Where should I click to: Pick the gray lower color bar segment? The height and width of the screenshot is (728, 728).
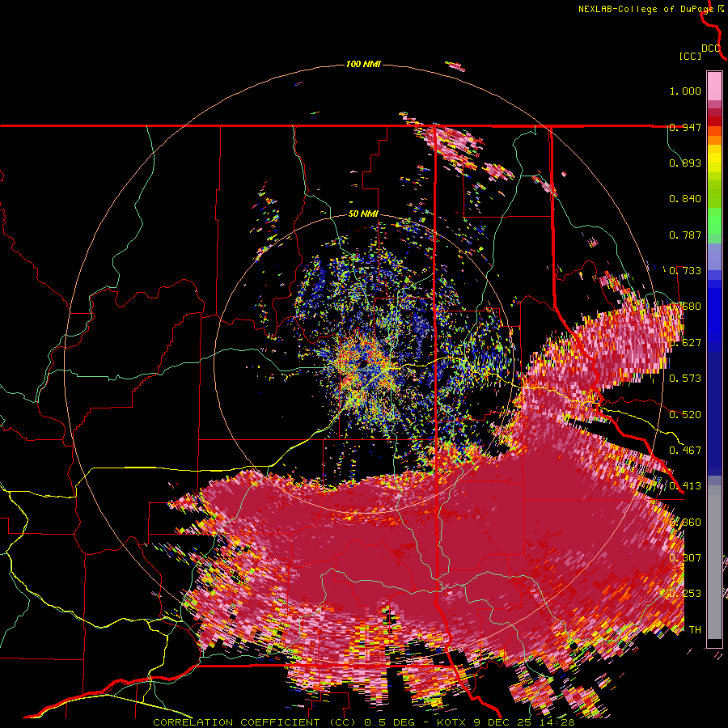pos(714,562)
